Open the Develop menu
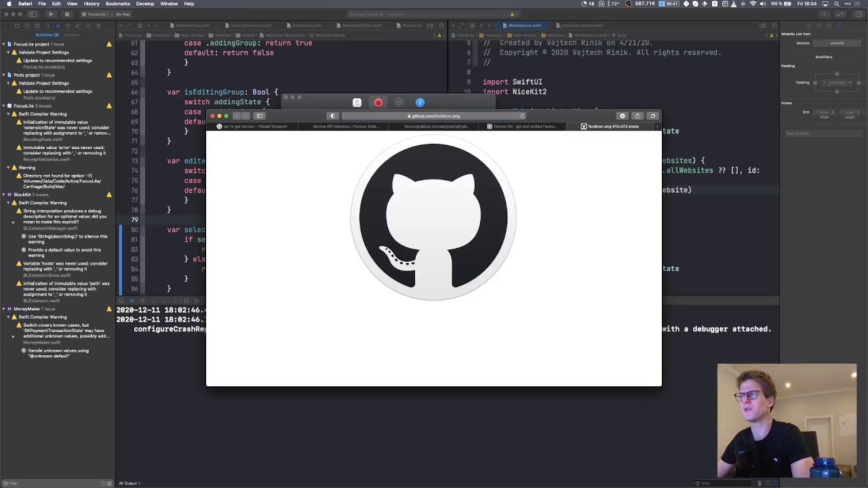Viewport: 868px width, 488px height. click(x=145, y=4)
